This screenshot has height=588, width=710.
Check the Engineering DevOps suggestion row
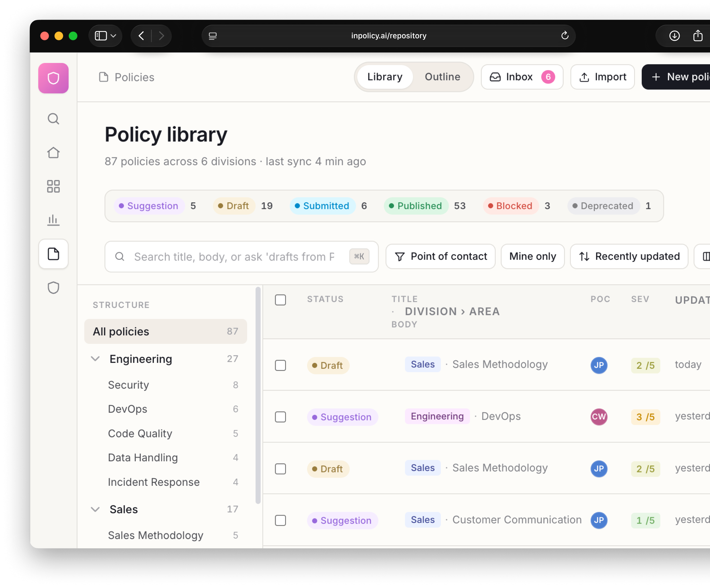(x=280, y=417)
